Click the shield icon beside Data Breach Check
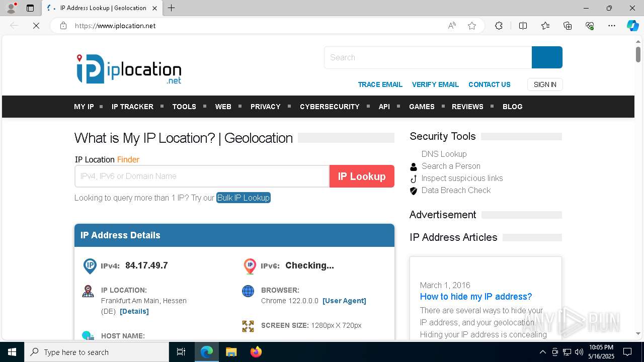Image resolution: width=644 pixels, height=362 pixels. [414, 191]
